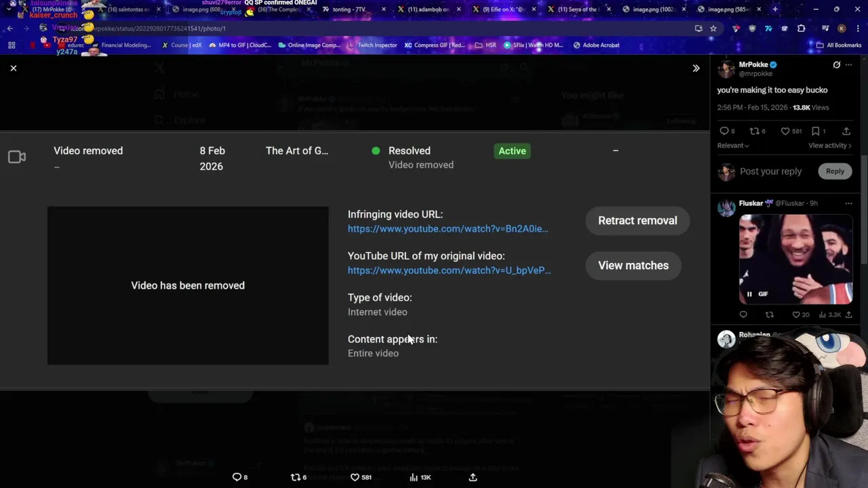This screenshot has width=868, height=488.
Task: Click the share icon below the photo
Action: coord(473,477)
